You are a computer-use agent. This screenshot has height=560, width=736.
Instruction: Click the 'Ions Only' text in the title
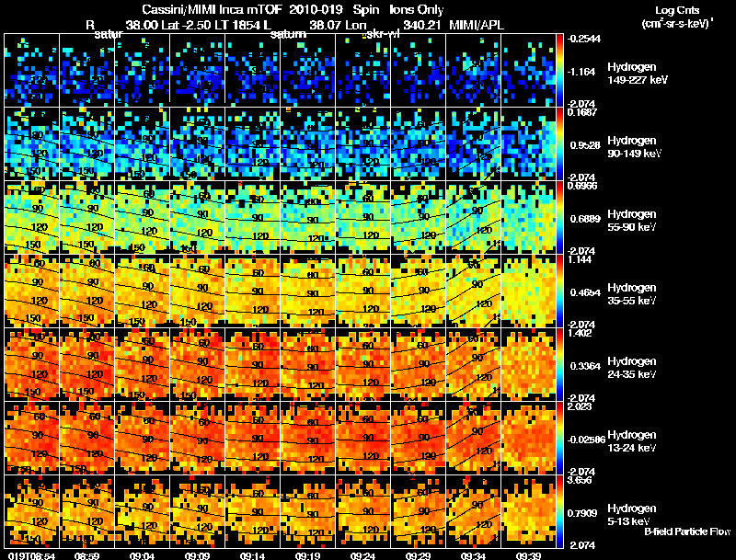417,9
